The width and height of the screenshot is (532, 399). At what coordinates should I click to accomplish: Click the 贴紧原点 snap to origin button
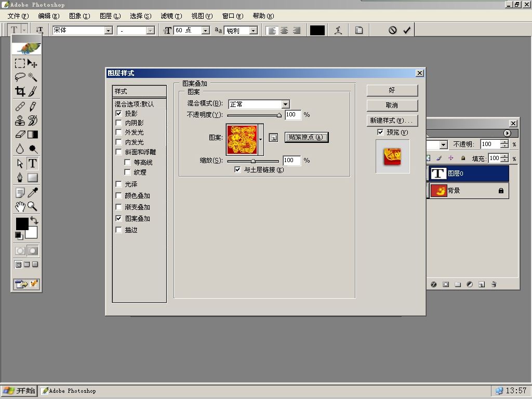pos(307,137)
